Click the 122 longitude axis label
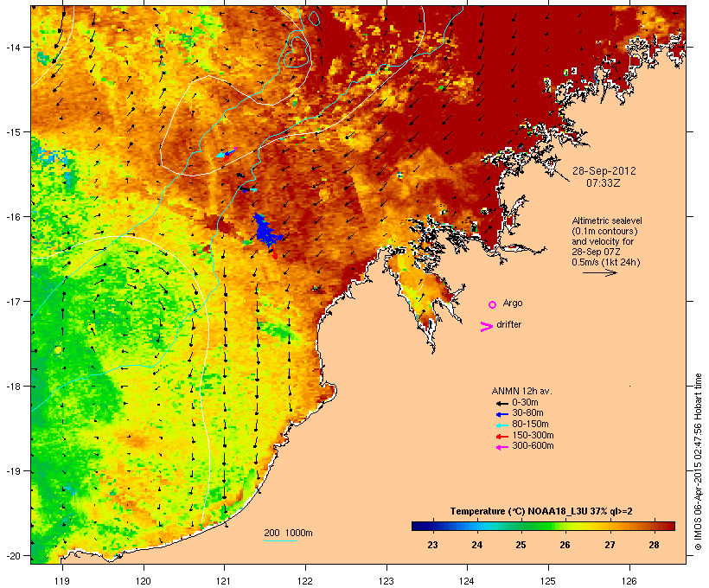 (305, 581)
